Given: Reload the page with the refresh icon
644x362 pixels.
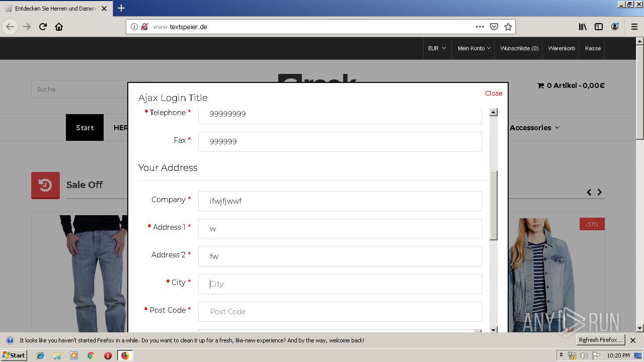Looking at the screenshot, I should coord(43,27).
